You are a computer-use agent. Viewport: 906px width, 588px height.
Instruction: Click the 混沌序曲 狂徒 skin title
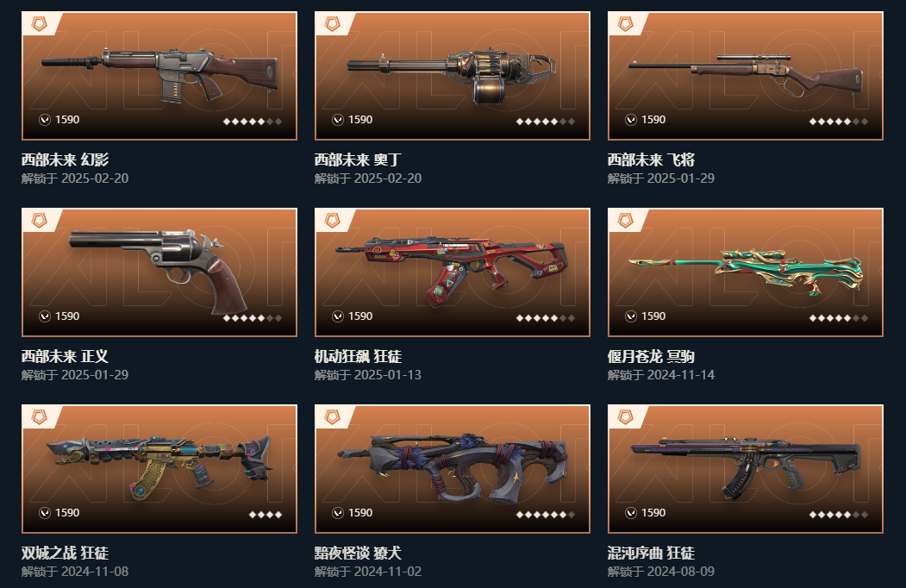pyautogui.click(x=651, y=553)
